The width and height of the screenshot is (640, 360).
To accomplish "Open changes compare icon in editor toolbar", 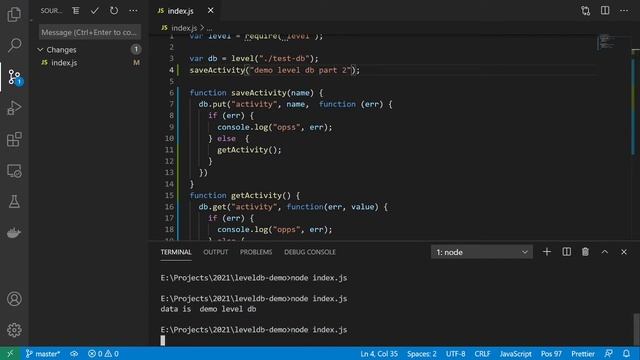I will point(586,11).
